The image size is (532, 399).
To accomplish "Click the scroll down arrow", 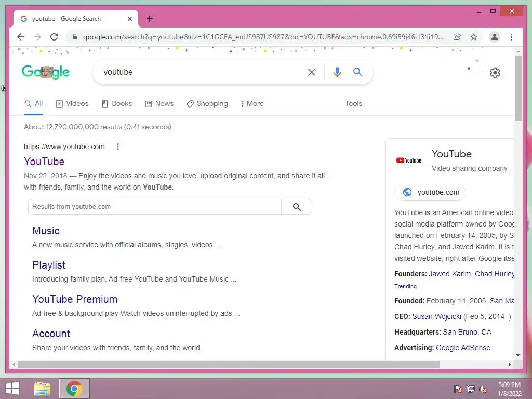I will click(518, 355).
